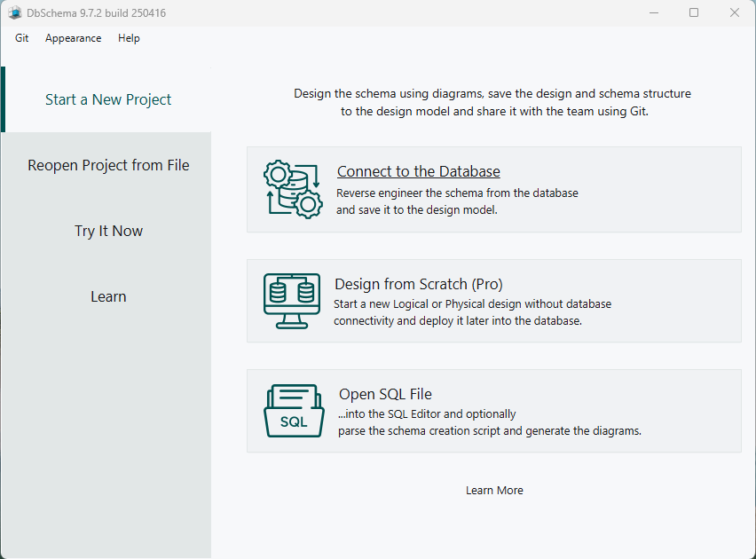The height and width of the screenshot is (559, 756).
Task: Open the Learn tab
Action: (108, 296)
